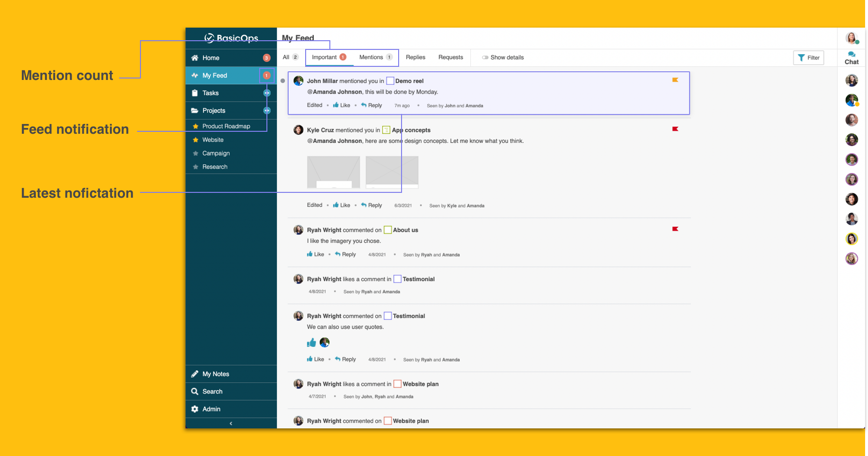868x456 pixels.
Task: Switch to the Replies tab
Action: 415,57
